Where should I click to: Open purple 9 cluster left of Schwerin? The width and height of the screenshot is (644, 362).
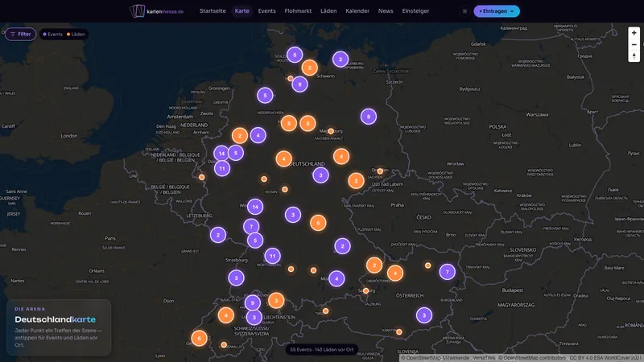pyautogui.click(x=299, y=84)
